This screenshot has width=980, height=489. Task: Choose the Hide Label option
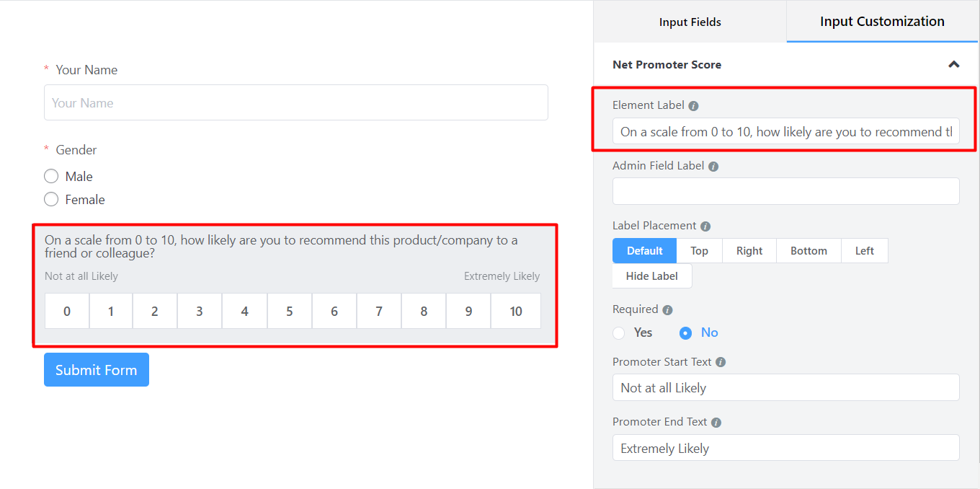point(651,276)
